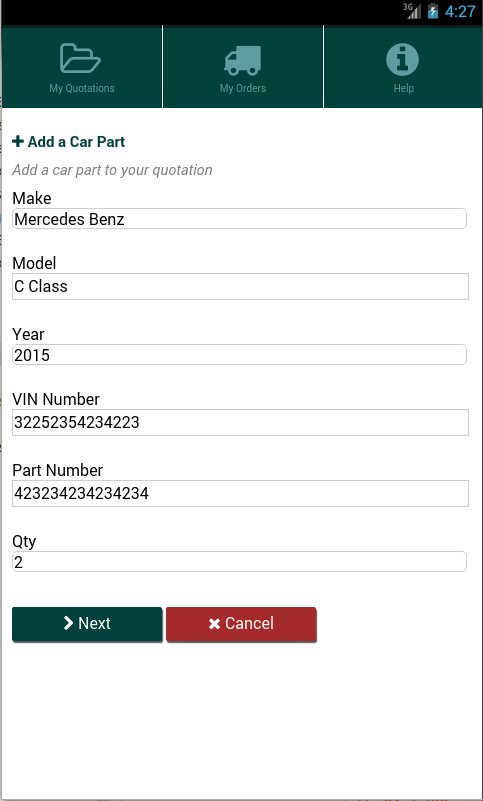483x801 pixels.
Task: Focus the VIN Number input field
Action: tap(240, 422)
